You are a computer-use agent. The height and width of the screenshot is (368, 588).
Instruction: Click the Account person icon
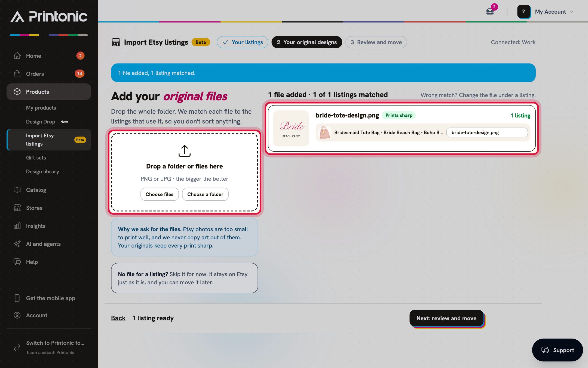coord(17,315)
